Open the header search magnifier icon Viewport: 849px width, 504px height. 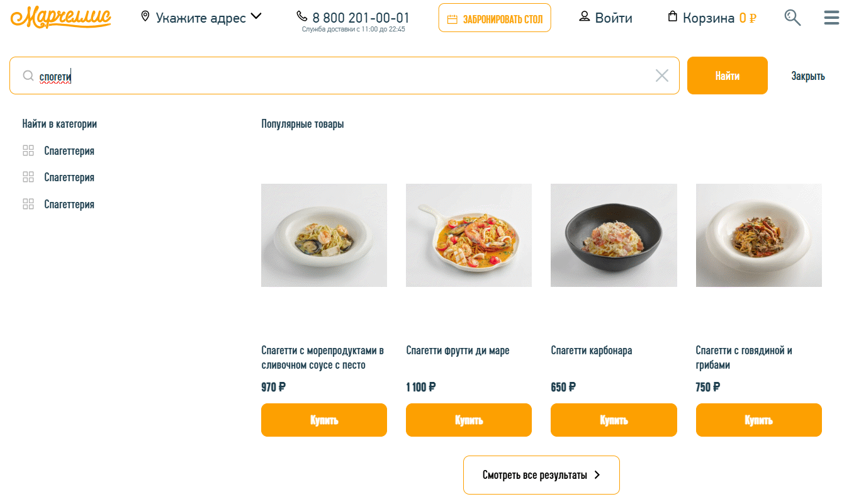pos(792,18)
